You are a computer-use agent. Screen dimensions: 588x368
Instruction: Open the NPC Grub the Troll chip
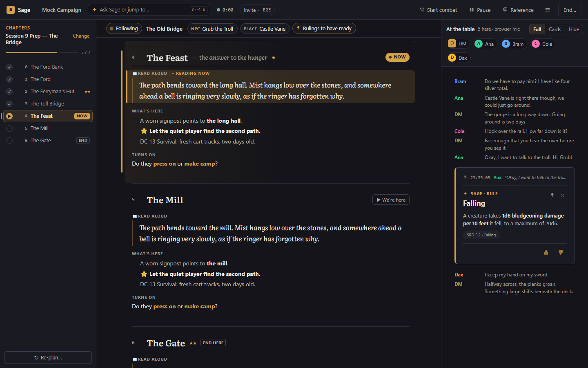click(x=212, y=29)
